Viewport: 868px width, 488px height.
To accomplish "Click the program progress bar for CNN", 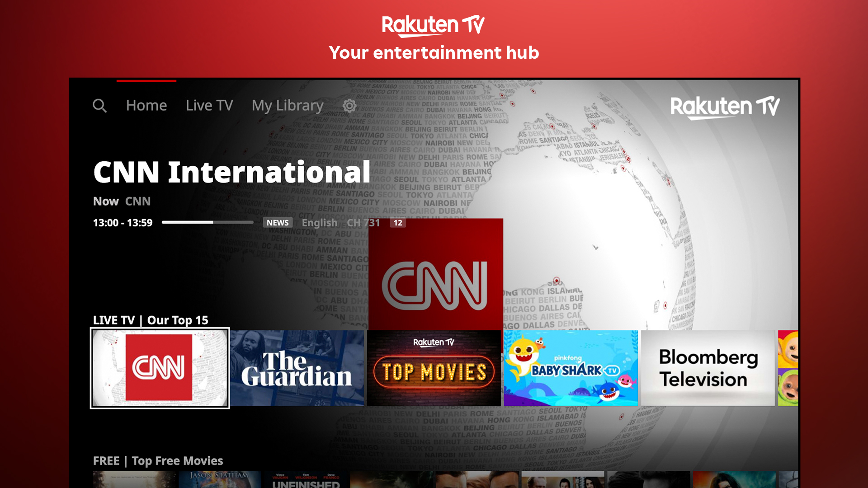I will tap(207, 222).
